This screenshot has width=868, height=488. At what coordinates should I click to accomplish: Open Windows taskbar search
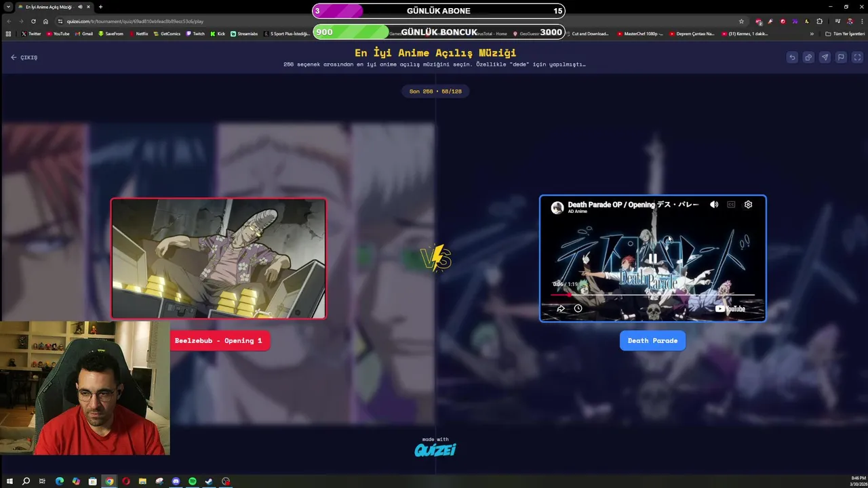pyautogui.click(x=26, y=481)
